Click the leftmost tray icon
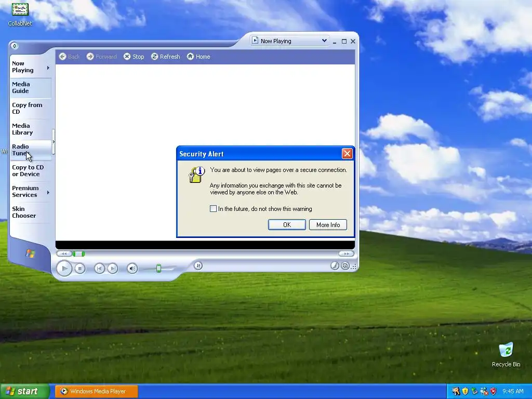 point(456,391)
